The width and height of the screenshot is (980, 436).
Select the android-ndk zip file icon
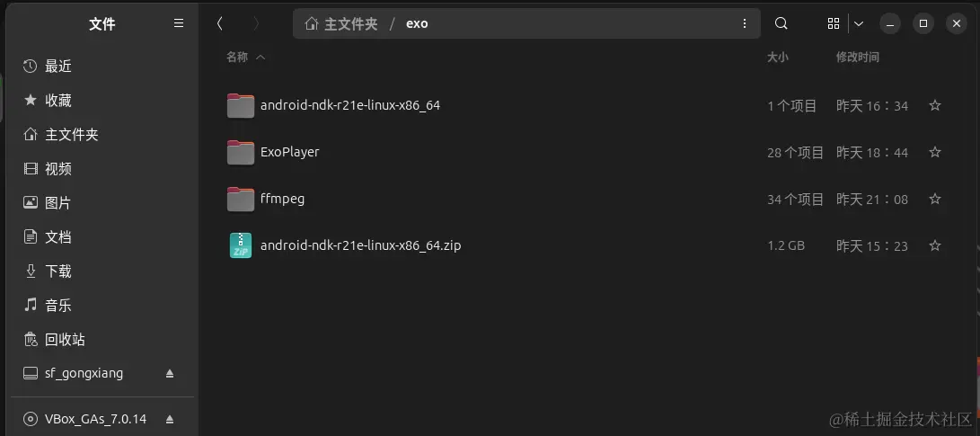click(241, 245)
